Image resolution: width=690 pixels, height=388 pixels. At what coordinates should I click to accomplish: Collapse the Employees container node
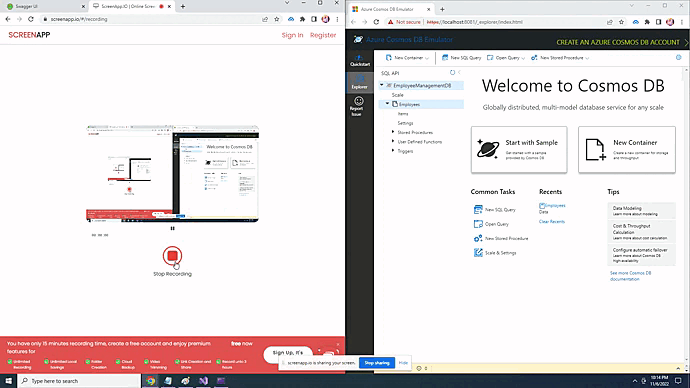(x=388, y=104)
